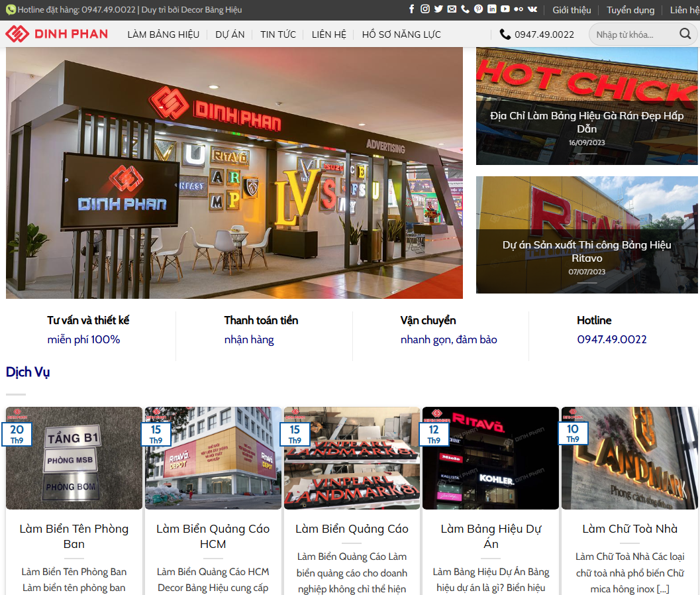Click the phone icon beside 0947.49.0022 in nav
This screenshot has width=700, height=595.
pos(505,34)
